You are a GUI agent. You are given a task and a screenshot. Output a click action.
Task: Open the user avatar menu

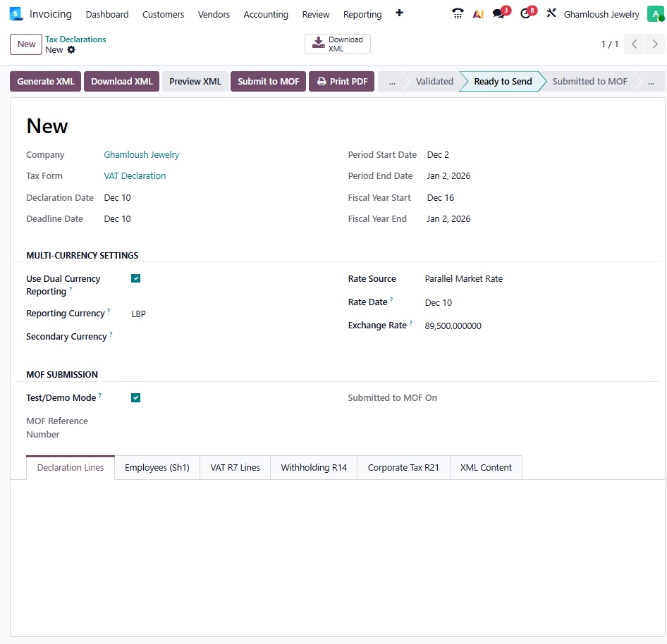click(655, 14)
